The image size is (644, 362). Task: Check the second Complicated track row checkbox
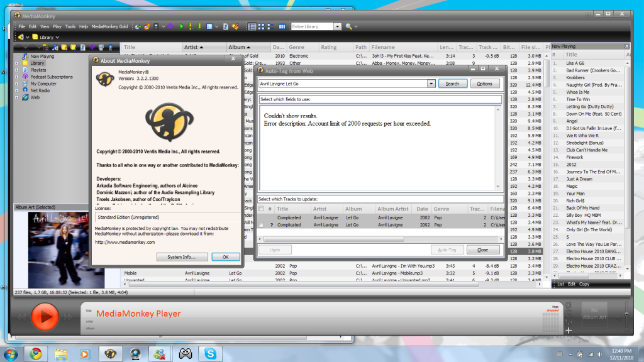pyautogui.click(x=261, y=225)
